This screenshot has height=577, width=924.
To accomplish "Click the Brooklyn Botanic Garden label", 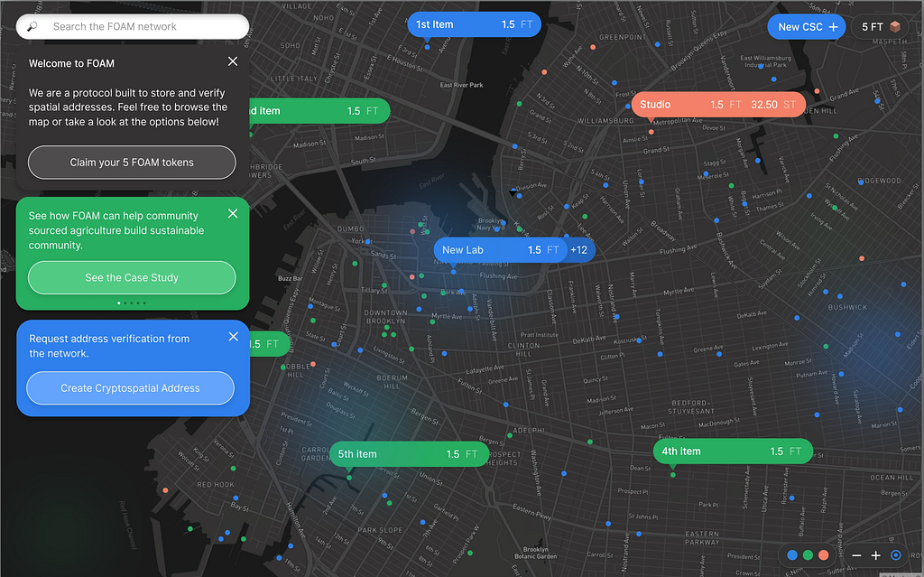I will pyautogui.click(x=536, y=553).
